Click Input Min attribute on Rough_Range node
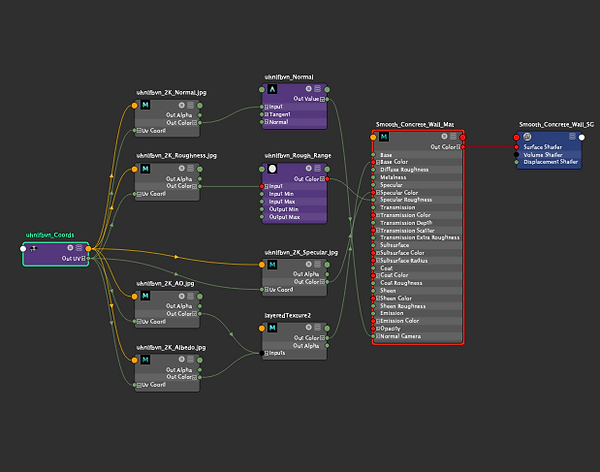The width and height of the screenshot is (600, 472). tap(281, 194)
